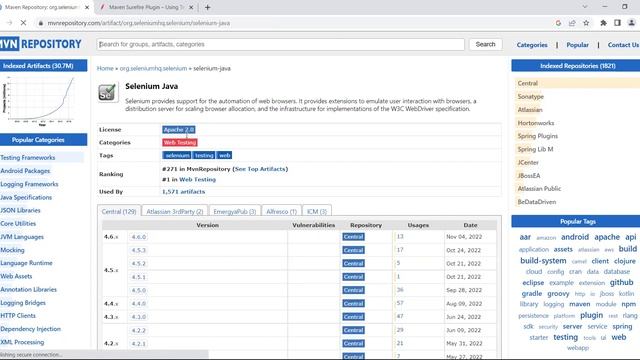
Task: Open the Spring Plugins repository
Action: point(538,136)
